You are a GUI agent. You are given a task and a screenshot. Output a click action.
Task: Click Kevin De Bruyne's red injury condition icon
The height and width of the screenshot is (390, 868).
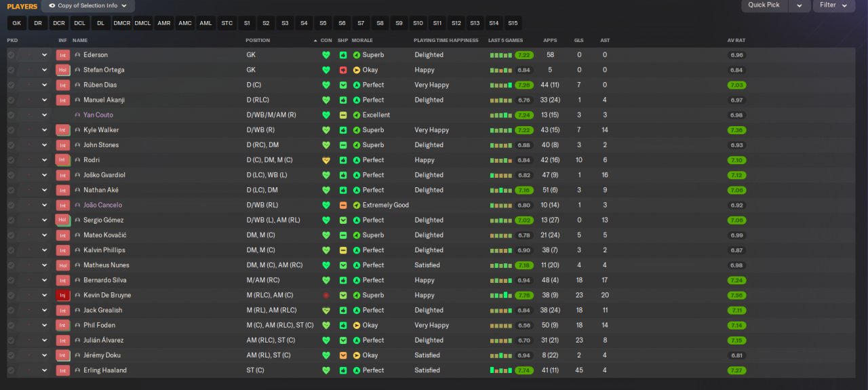326,295
